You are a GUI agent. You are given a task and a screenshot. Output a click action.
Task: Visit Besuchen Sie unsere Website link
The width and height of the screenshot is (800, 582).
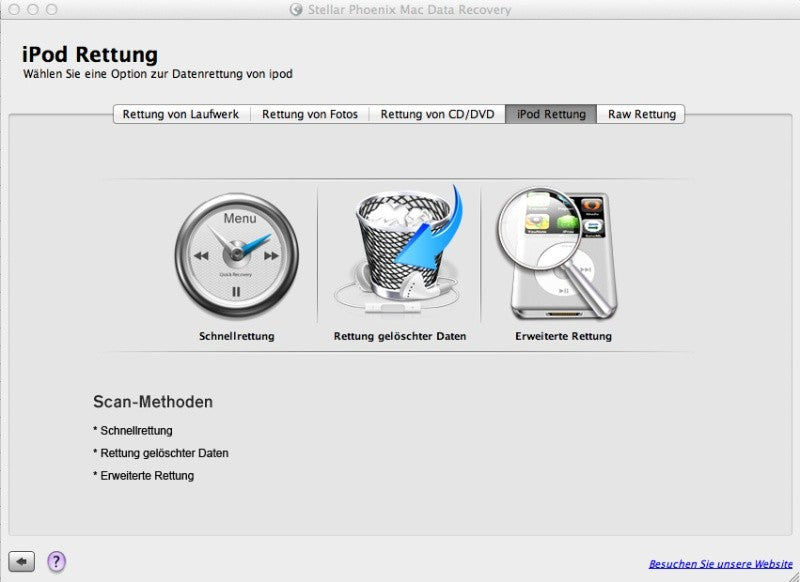(x=720, y=564)
